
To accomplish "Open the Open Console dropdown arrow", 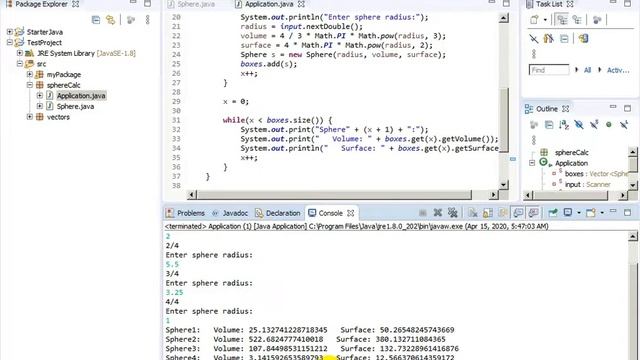I will pos(602,213).
